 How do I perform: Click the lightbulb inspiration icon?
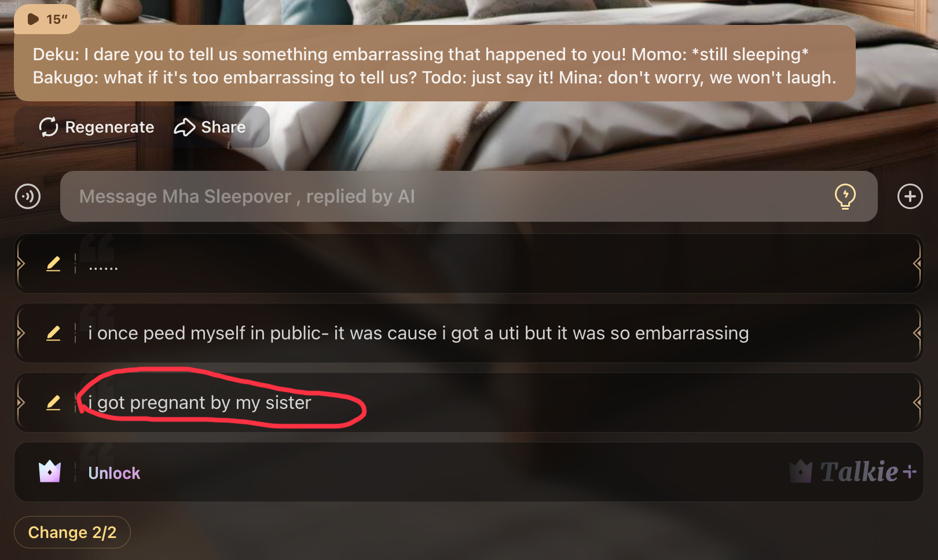[x=845, y=196]
